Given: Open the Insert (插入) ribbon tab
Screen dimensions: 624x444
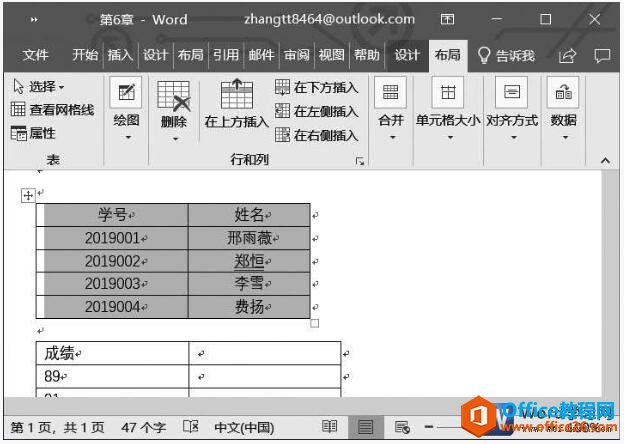Looking at the screenshot, I should coord(120,55).
